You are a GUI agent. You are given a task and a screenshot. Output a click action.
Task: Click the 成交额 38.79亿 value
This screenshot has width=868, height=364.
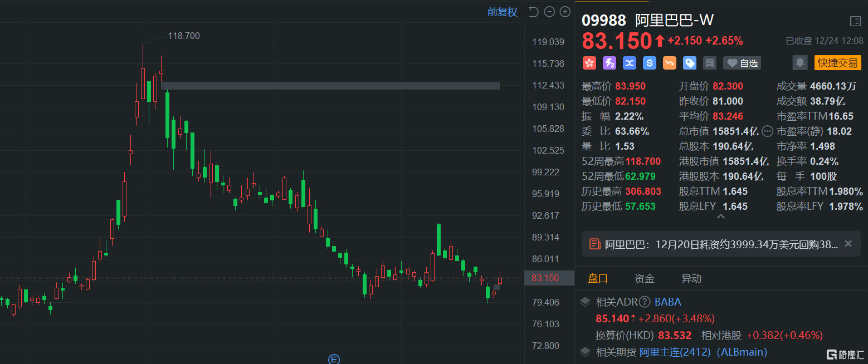tap(827, 101)
